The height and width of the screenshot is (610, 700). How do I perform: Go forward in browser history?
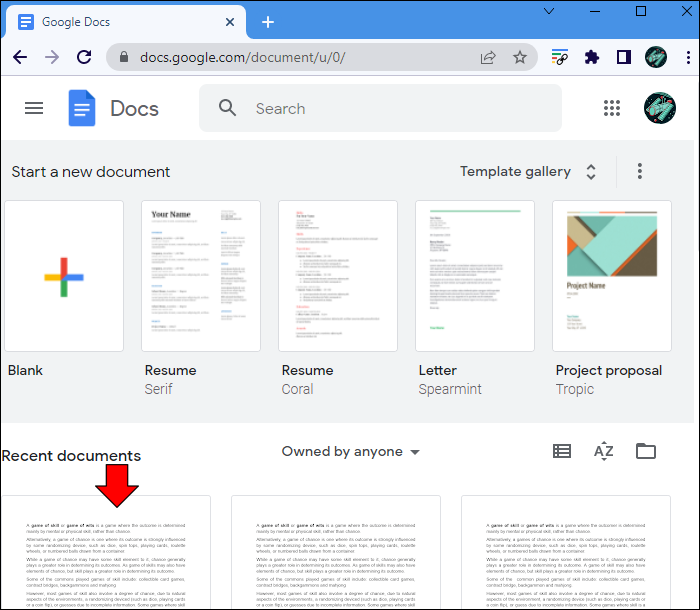[52, 57]
